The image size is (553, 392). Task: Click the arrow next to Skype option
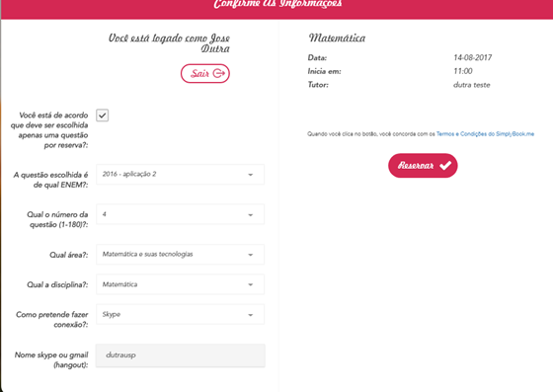pos(251,315)
